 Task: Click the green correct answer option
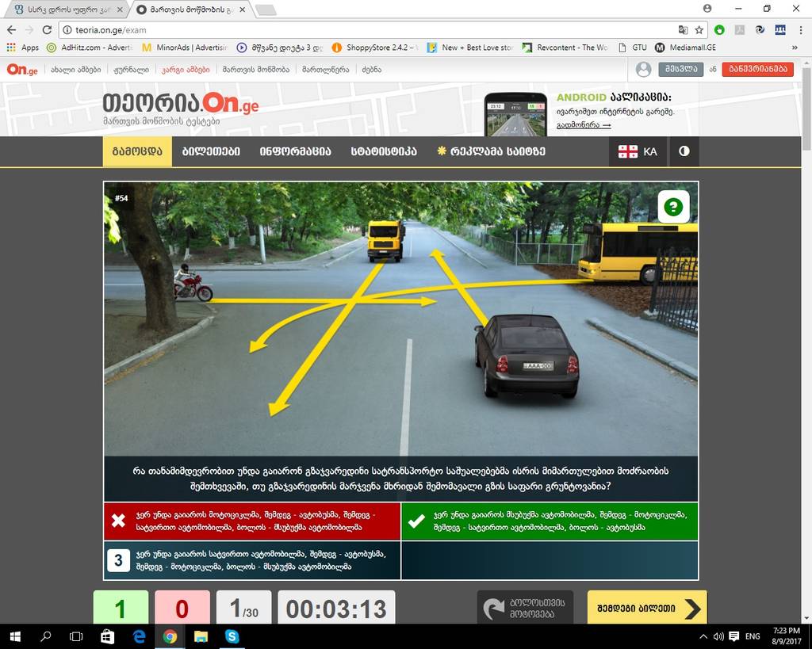[550, 521]
